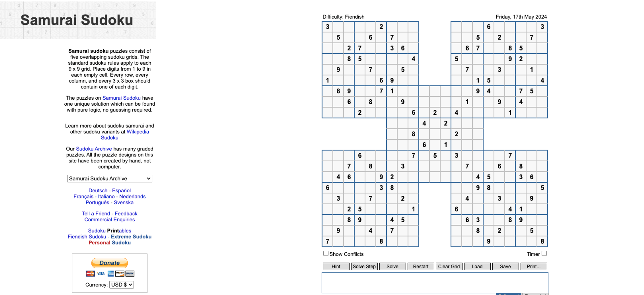The image size is (644, 295).
Task: Expand the Samurai Sudoku Archive dropdown
Action: [x=109, y=179]
